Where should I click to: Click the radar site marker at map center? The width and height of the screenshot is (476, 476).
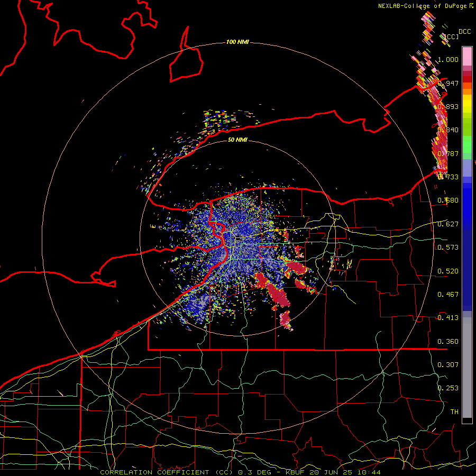click(x=239, y=239)
